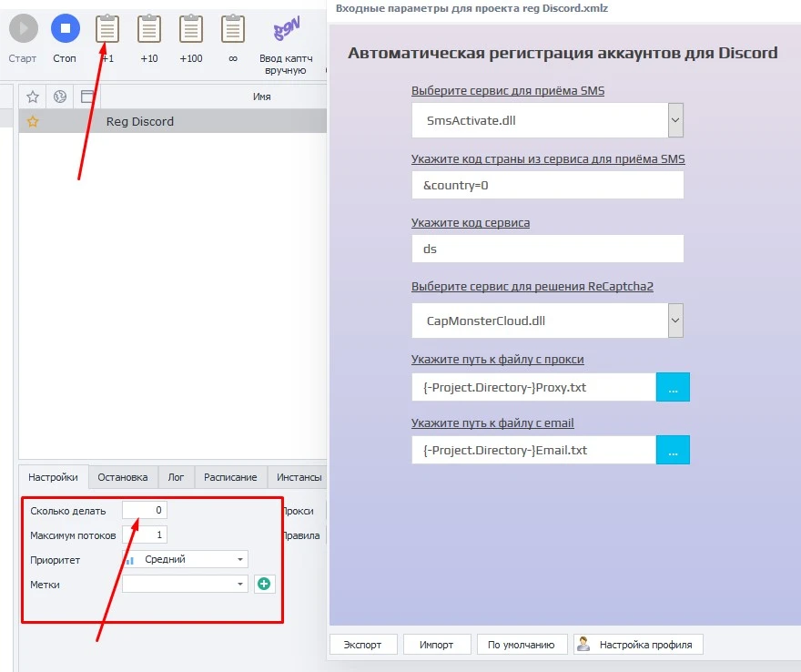This screenshot has height=672, width=801.
Task: Click profile icon on Настройка профиля
Action: point(583,644)
